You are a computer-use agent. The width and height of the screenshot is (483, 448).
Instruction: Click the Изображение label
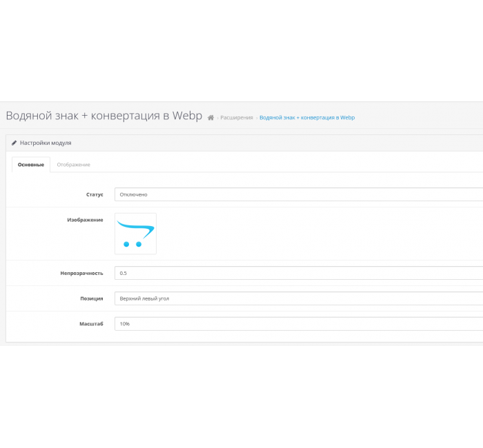(x=85, y=220)
